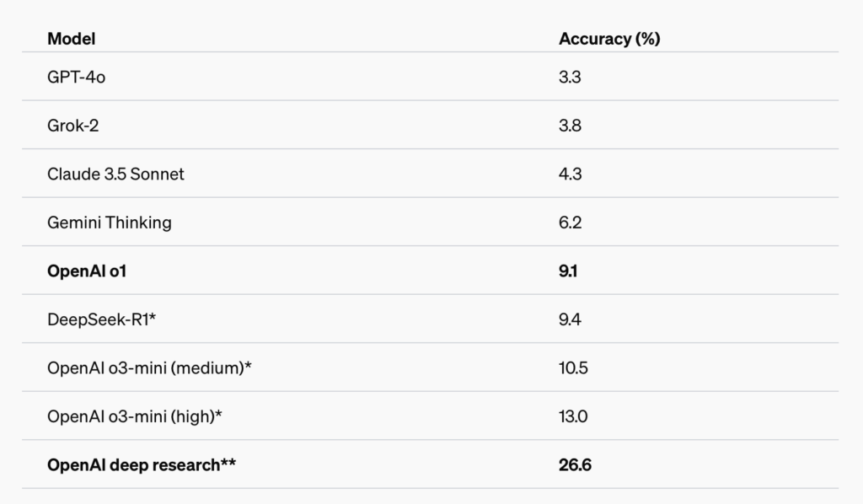Viewport: 863px width, 504px height.
Task: Select the Claude 3.5 Sonnet entry
Action: 115,174
